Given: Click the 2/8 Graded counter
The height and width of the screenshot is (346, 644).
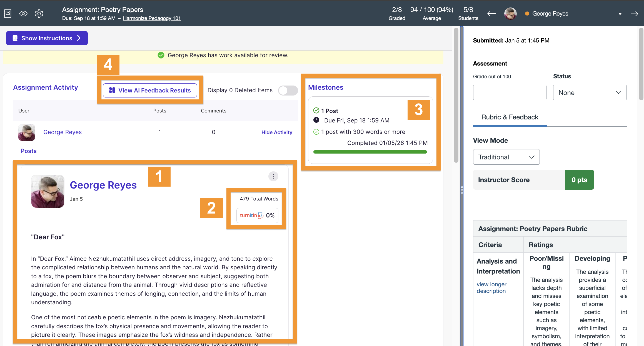Looking at the screenshot, I should coord(397,14).
